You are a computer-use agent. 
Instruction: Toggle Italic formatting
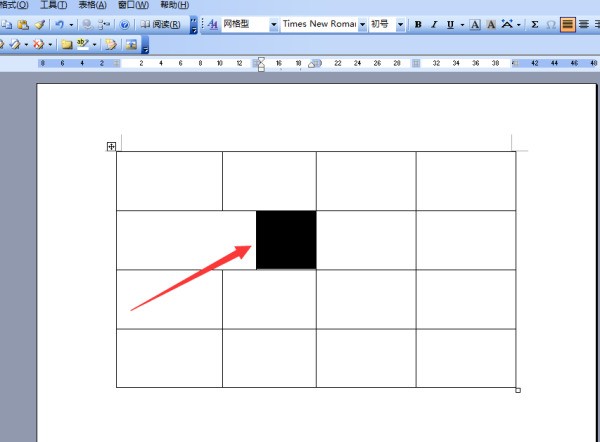(x=434, y=24)
